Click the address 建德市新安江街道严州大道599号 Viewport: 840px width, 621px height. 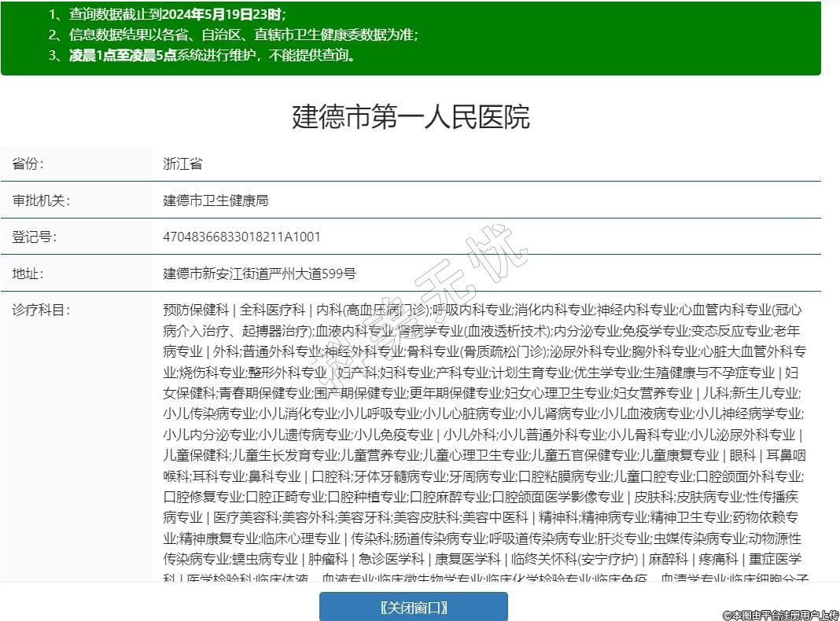point(260,274)
